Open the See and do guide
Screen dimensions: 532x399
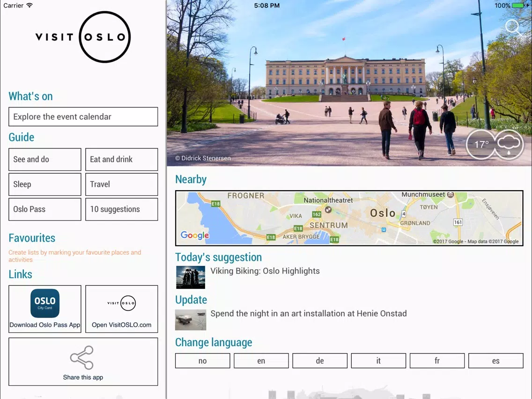[x=45, y=160]
